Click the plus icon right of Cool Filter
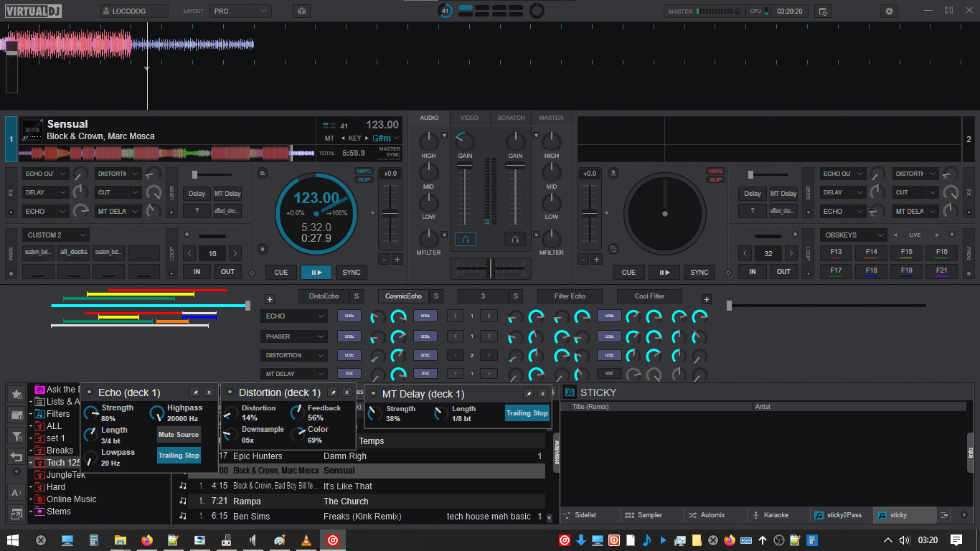 coord(706,299)
